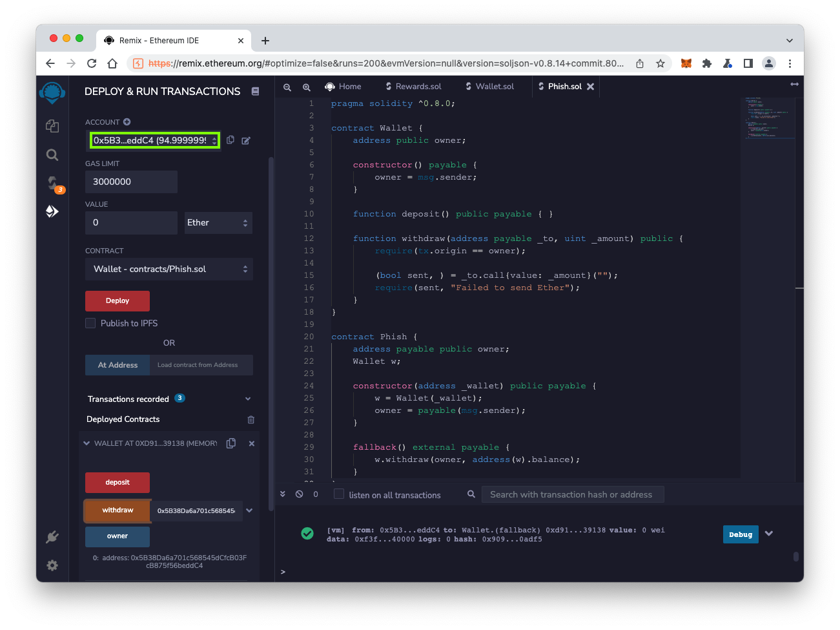Screen dimensions: 840x630
Task: Go to the browser home page
Action: (x=112, y=63)
